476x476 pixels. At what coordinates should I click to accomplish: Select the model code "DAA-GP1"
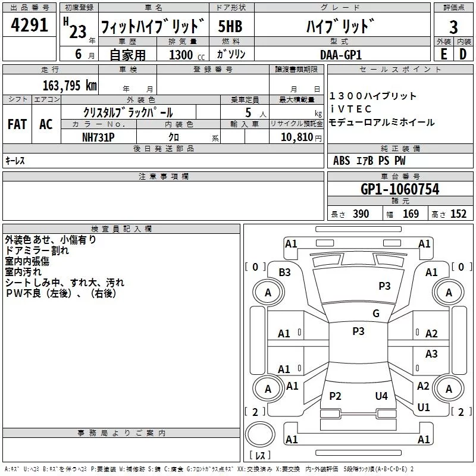coord(341,55)
